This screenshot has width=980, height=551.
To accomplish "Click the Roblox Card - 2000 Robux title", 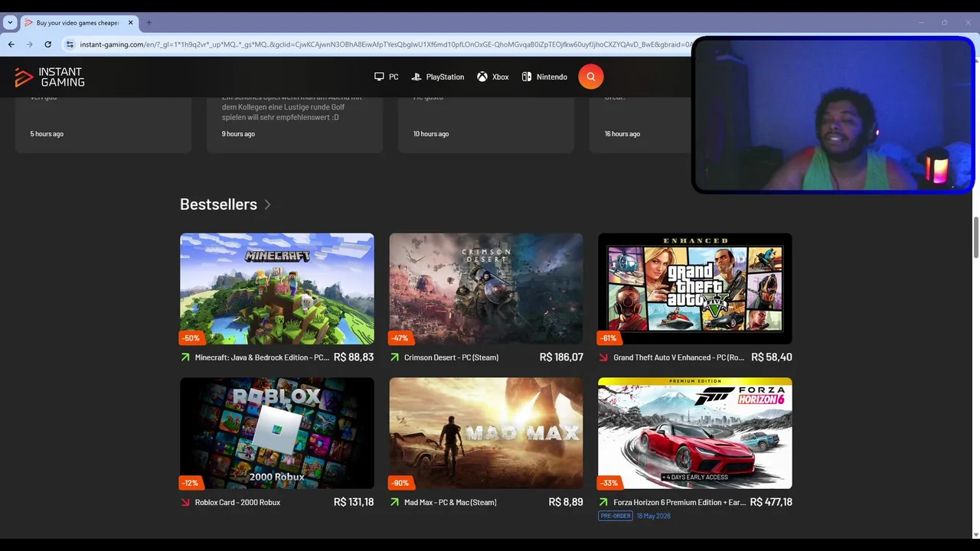I will coord(237,503).
